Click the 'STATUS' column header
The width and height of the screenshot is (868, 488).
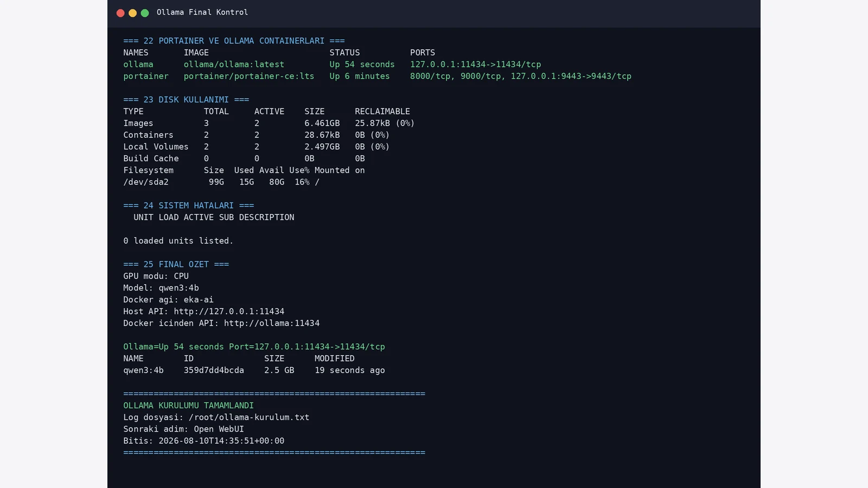(x=344, y=53)
